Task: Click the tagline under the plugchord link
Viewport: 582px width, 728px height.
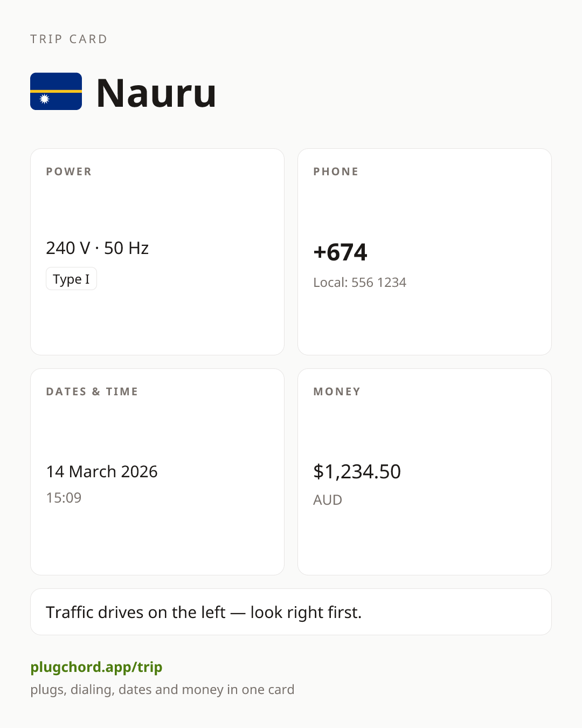Action: pyautogui.click(x=162, y=690)
